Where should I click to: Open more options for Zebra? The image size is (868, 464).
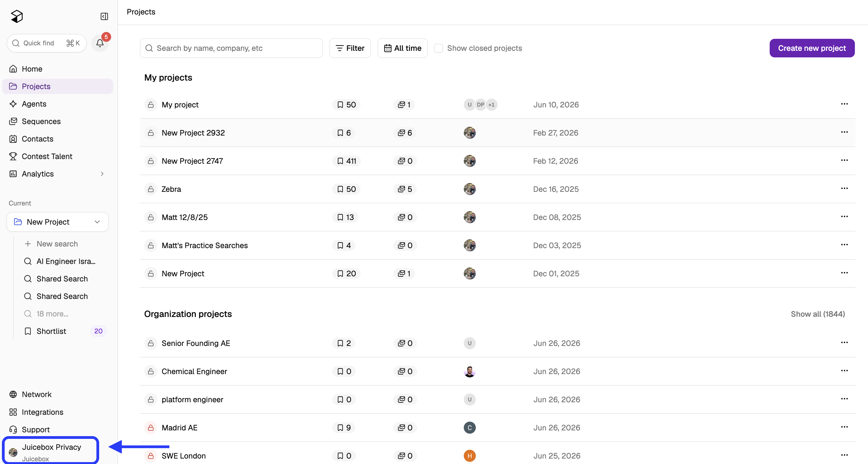coord(844,188)
